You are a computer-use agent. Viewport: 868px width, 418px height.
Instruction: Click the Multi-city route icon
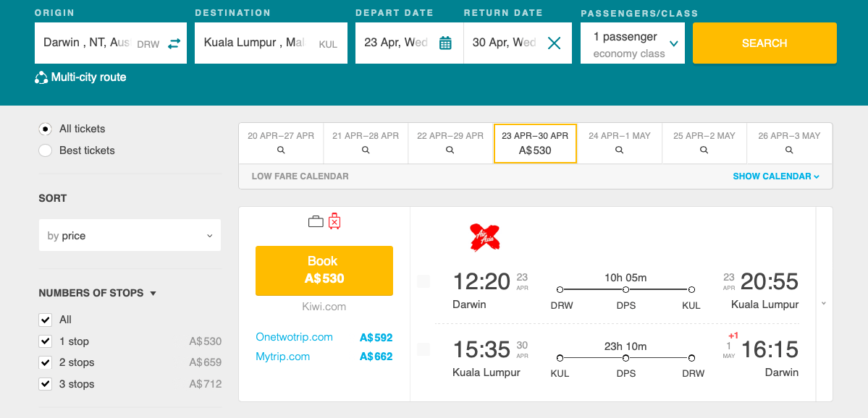(x=41, y=78)
